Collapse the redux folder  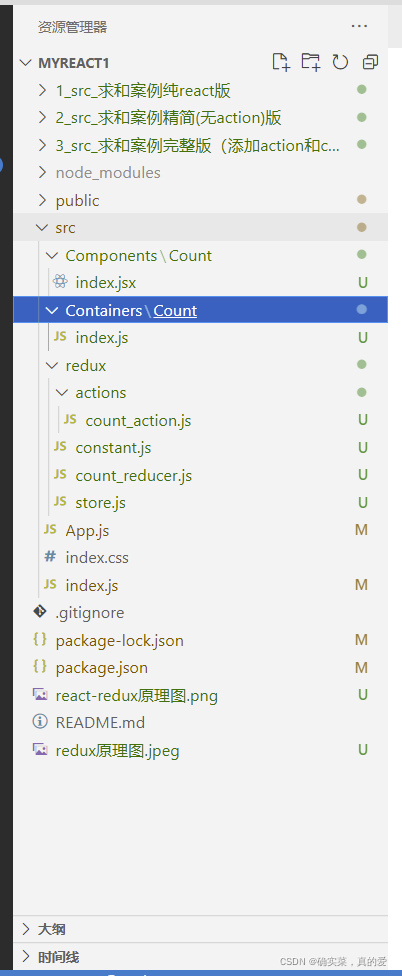coord(200,365)
